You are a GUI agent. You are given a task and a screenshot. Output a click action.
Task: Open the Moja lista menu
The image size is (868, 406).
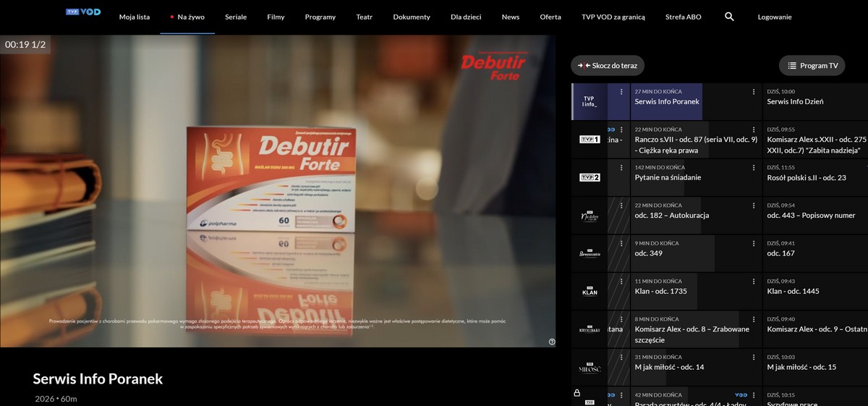135,17
